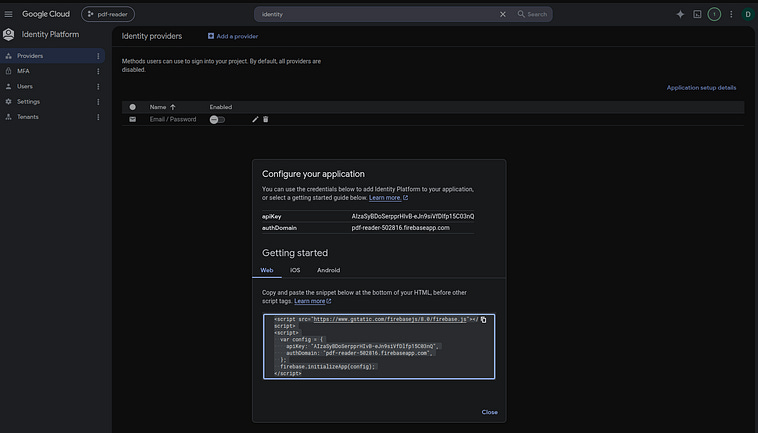Open the top bar three-dot settings menu
The width and height of the screenshot is (758, 433).
pyautogui.click(x=731, y=14)
